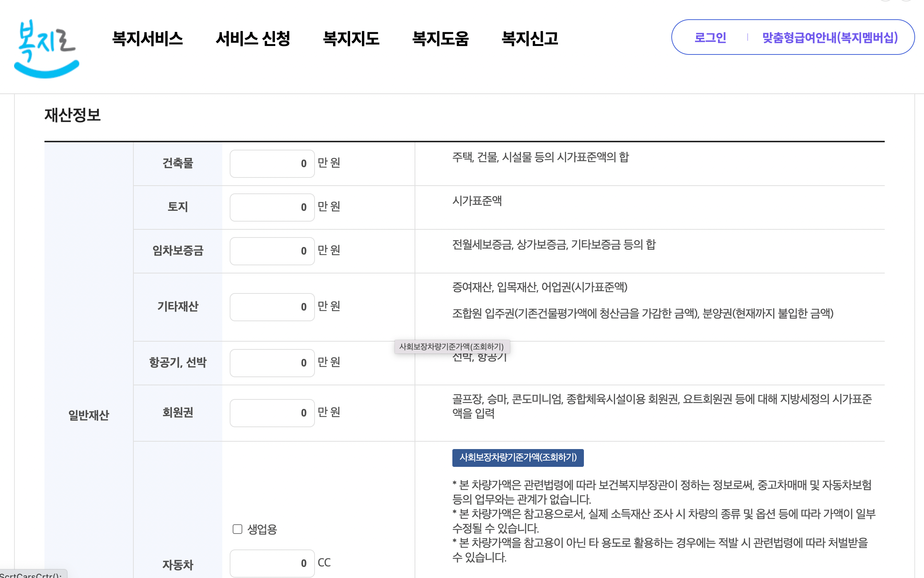924x578 pixels.
Task: Click the 일반재산 category cell
Action: coord(88,415)
